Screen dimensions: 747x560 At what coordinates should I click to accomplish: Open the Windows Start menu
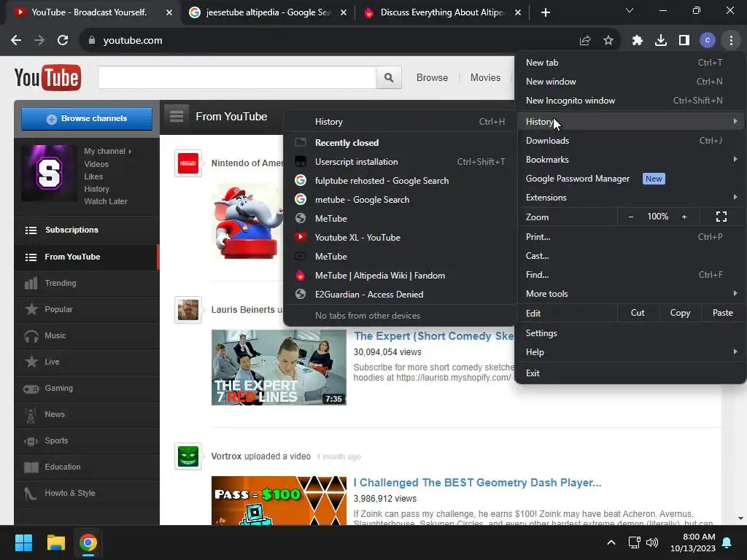pos(23,542)
